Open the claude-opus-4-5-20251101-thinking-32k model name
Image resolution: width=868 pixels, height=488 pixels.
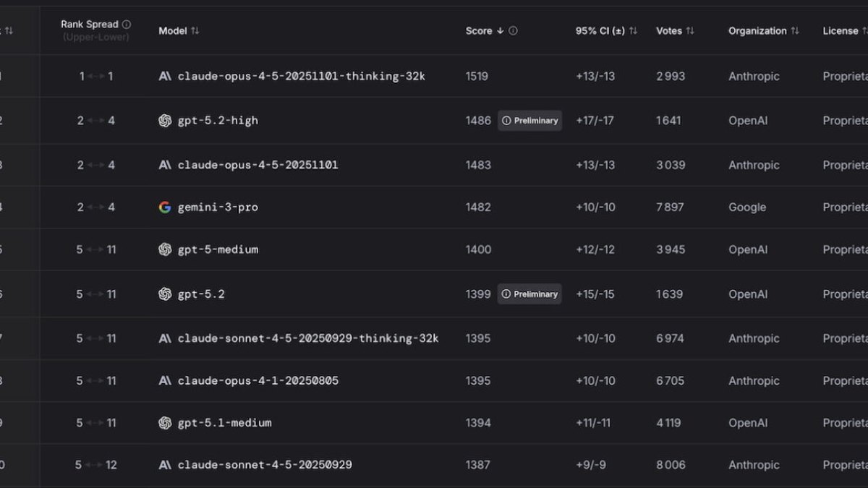click(x=302, y=76)
